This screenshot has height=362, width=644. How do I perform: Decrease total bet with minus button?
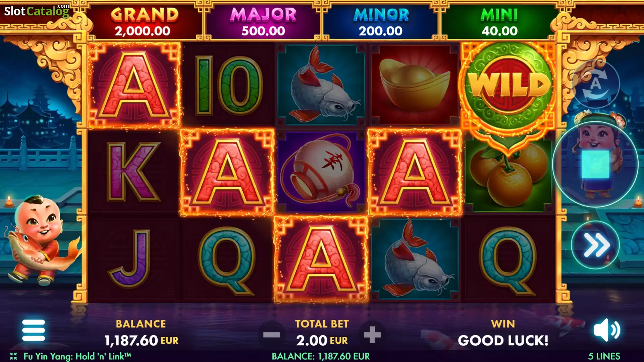coord(271,335)
